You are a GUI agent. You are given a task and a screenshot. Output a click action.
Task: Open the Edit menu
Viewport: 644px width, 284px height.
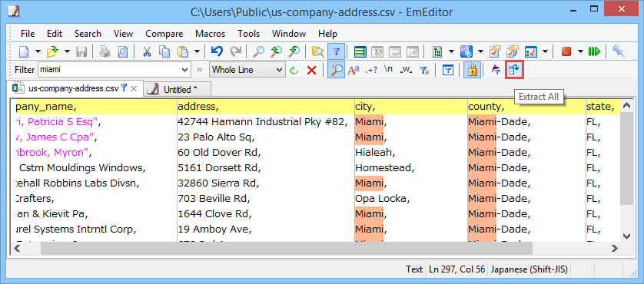click(55, 34)
